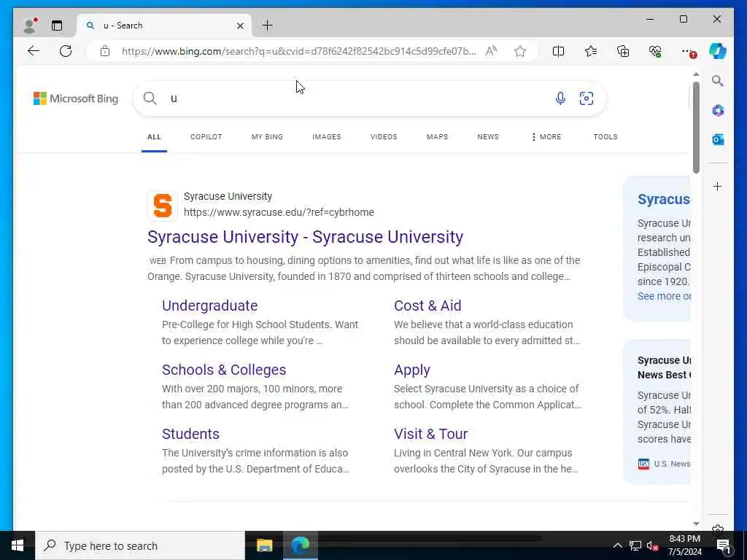Screen dimensions: 747x560
Task: Expand the MORE dropdown
Action: tap(546, 136)
